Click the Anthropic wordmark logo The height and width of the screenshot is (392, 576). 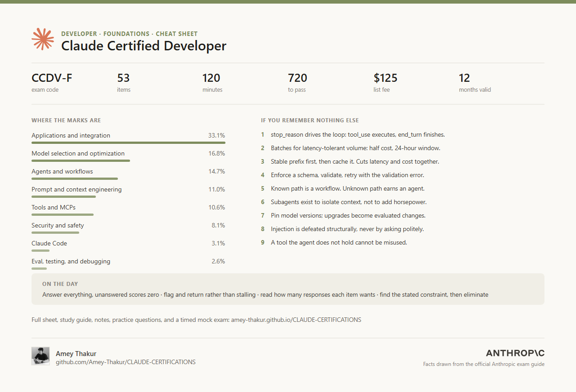[x=515, y=353]
